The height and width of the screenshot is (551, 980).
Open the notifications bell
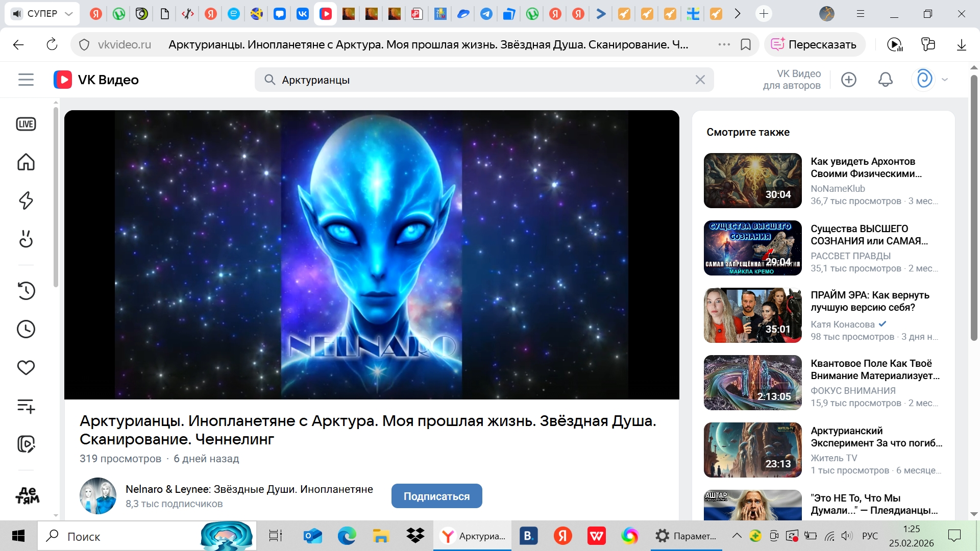click(x=886, y=80)
